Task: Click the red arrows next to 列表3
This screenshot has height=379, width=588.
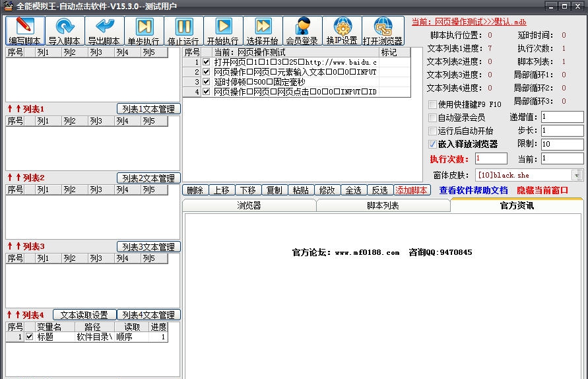Action: point(14,246)
